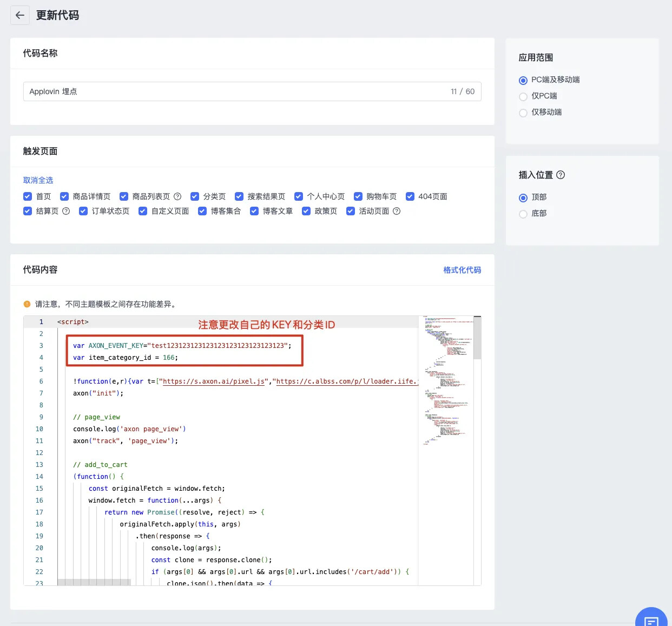
Task: Click the code minimap preview
Action: point(447,379)
